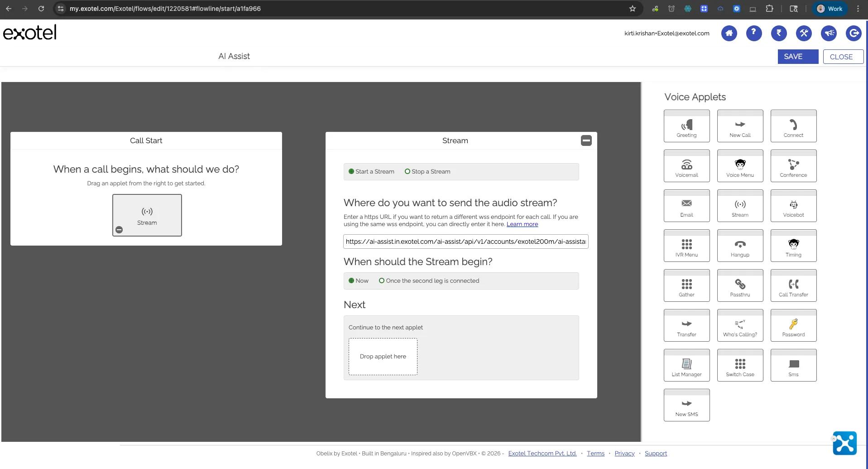
Task: Choose the Voicebot applet
Action: [793, 206]
